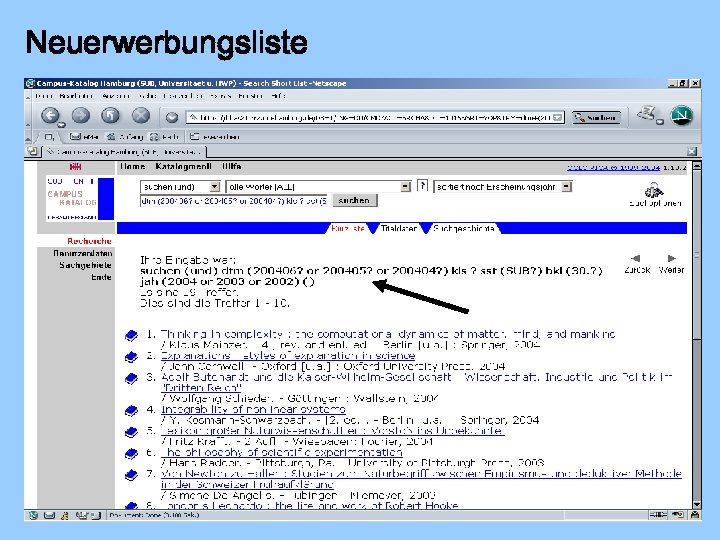The height and width of the screenshot is (540, 720).
Task: Click the URL address field
Action: (369, 118)
